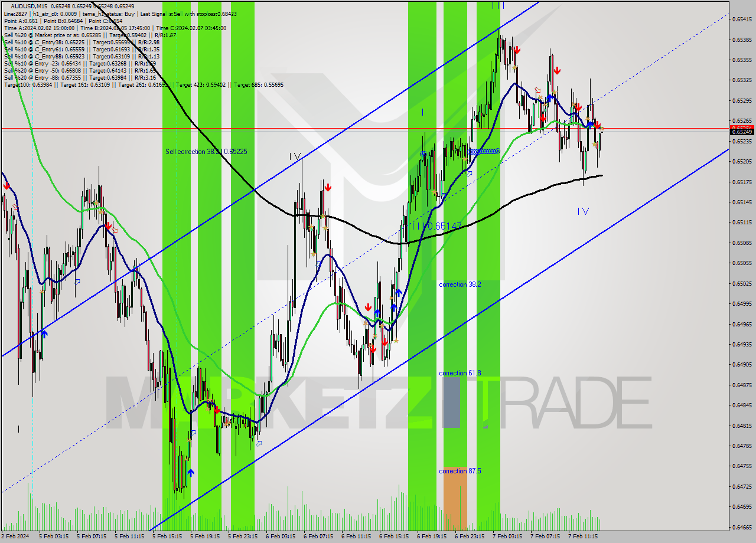Click the 0.64815 price axis label
756x543 pixels.
tap(742, 426)
